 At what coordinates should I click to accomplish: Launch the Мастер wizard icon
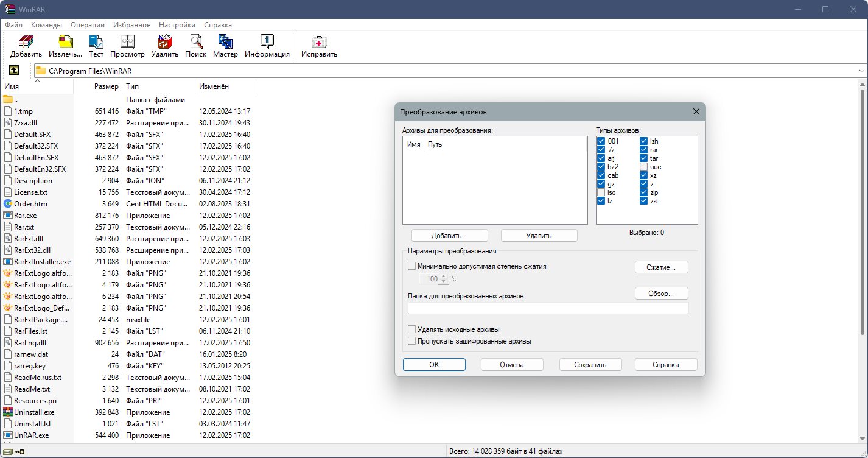coord(225,42)
